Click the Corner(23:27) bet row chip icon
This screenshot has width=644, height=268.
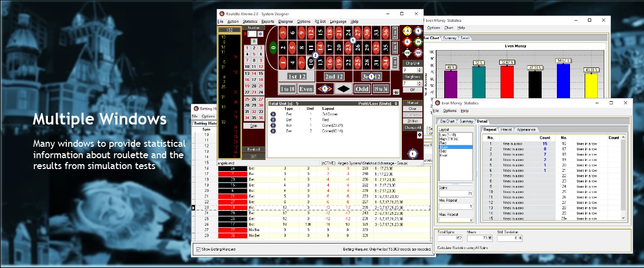point(273,125)
